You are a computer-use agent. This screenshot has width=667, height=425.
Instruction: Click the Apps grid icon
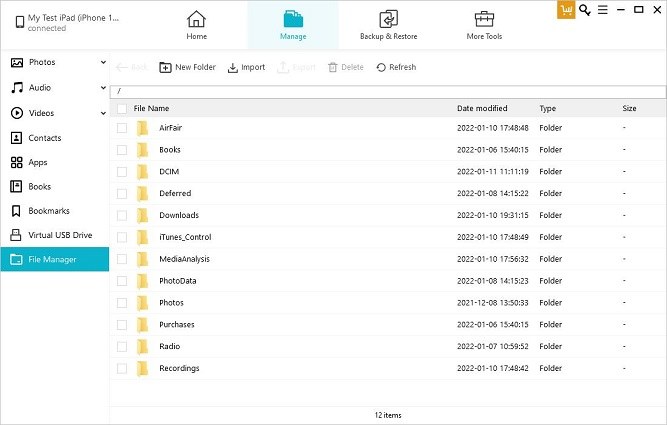coord(16,162)
